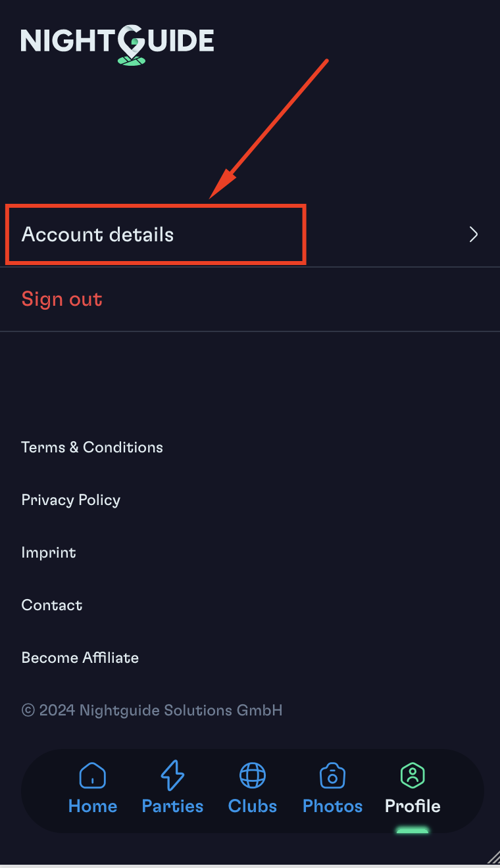This screenshot has width=500, height=868.
Task: Click the NightGuide logo
Action: click(117, 45)
